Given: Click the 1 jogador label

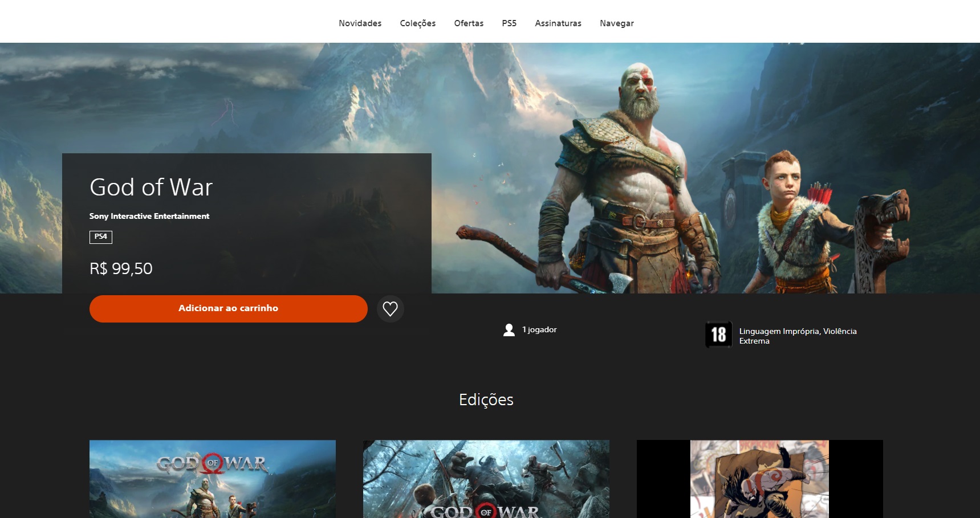Looking at the screenshot, I should [x=539, y=330].
